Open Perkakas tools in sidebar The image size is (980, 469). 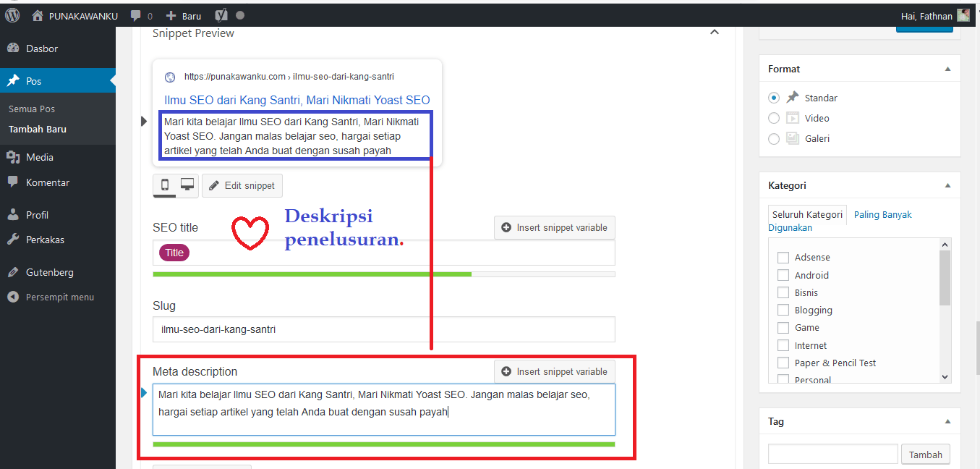45,240
